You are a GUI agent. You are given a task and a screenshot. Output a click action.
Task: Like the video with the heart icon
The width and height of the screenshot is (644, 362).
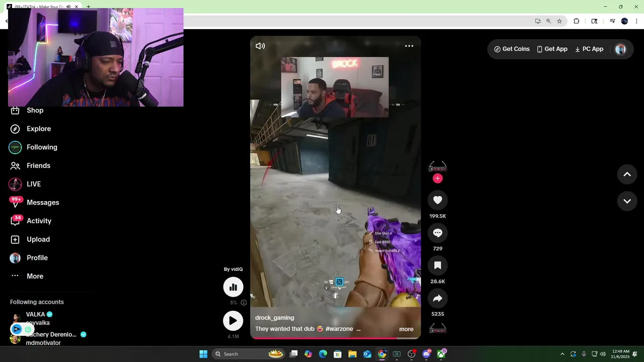(x=438, y=200)
